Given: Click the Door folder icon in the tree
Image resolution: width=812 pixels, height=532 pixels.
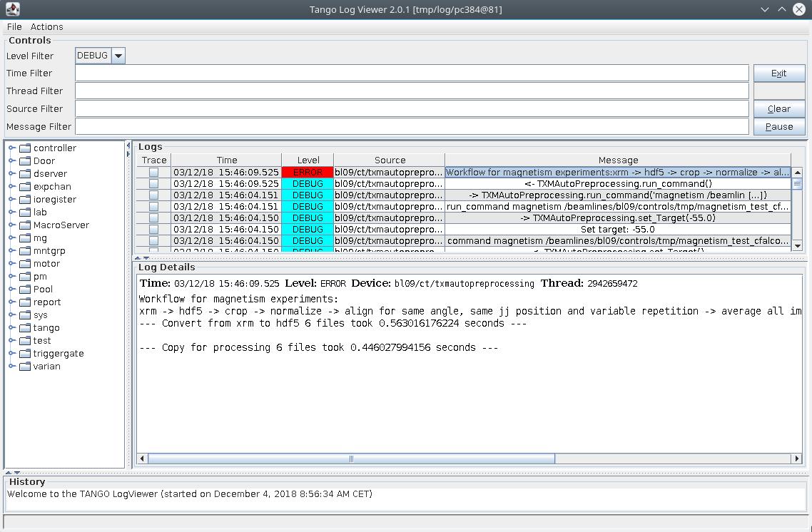Looking at the screenshot, I should (24, 160).
